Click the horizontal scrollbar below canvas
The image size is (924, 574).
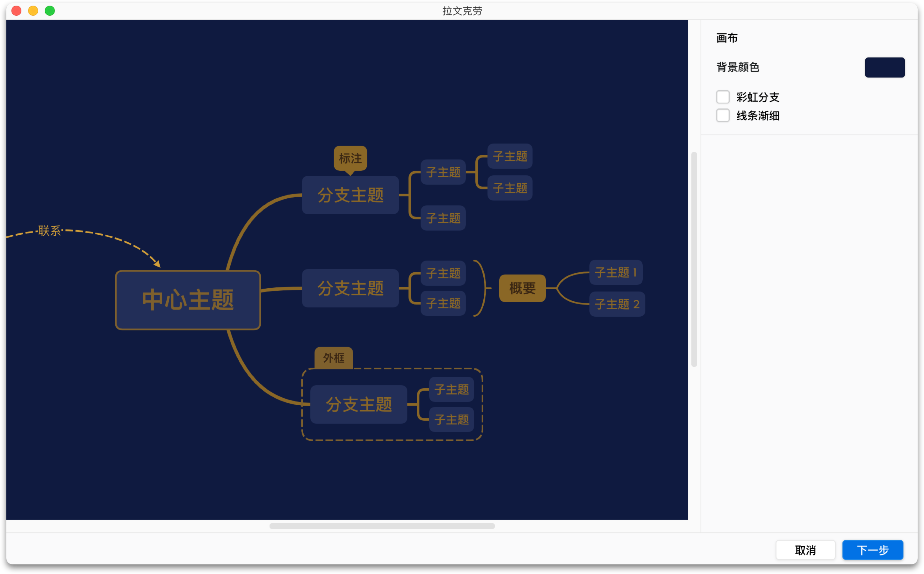point(382,526)
